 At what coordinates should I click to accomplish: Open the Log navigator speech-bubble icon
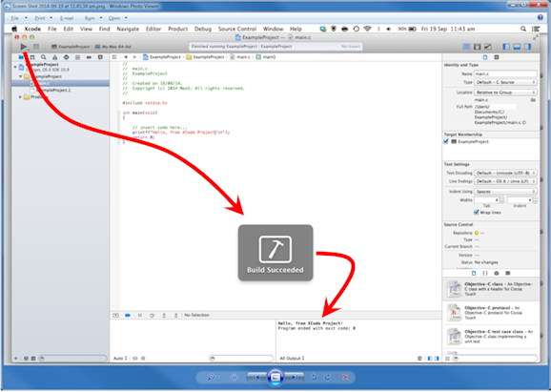[100, 57]
